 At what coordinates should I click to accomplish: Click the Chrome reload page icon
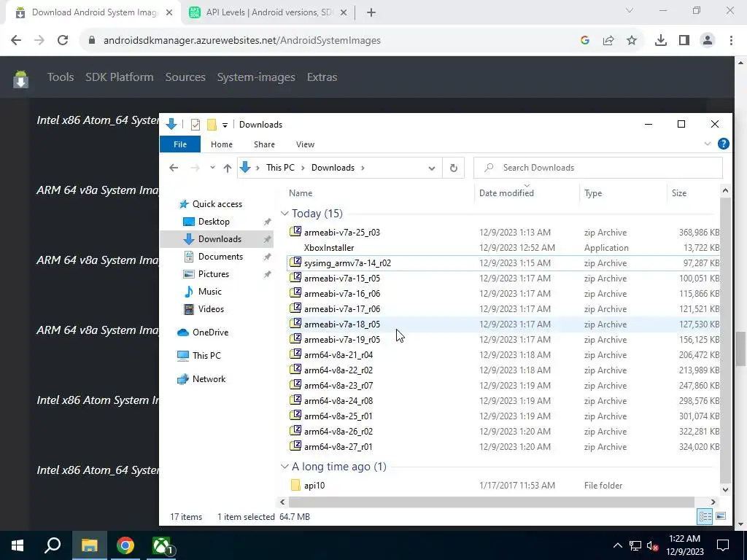(63, 41)
